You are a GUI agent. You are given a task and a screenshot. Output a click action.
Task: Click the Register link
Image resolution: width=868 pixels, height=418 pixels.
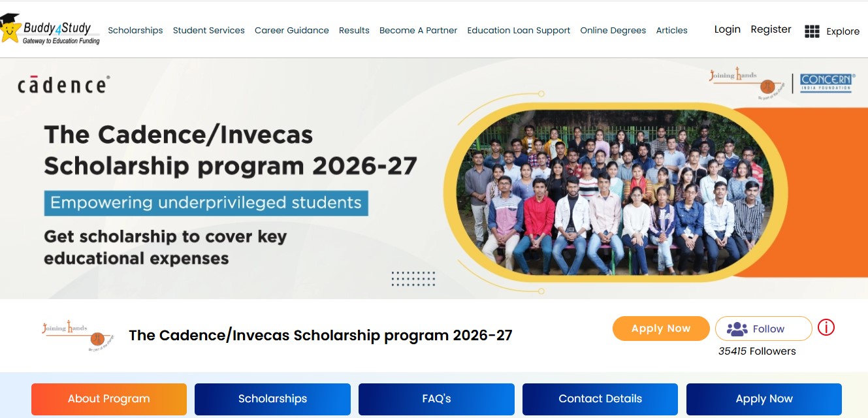(771, 29)
